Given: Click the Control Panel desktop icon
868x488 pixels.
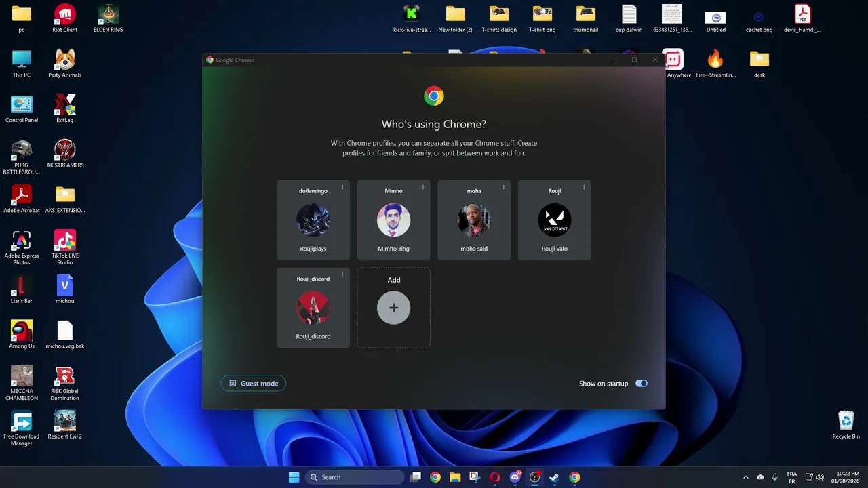Looking at the screenshot, I should (x=22, y=108).
